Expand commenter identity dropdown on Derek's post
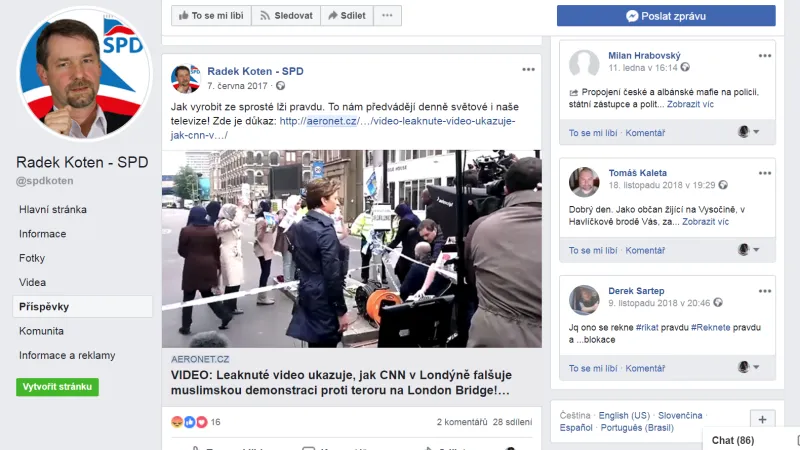800x450 pixels. coord(749,368)
